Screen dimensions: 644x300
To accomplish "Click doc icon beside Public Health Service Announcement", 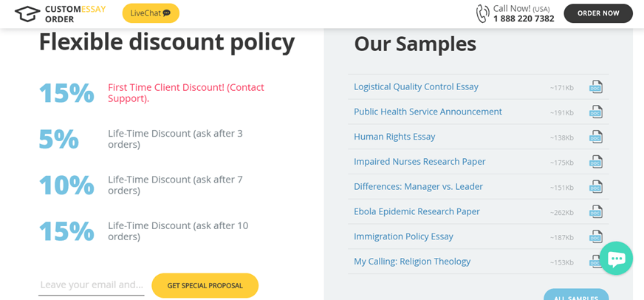I will pos(596,112).
